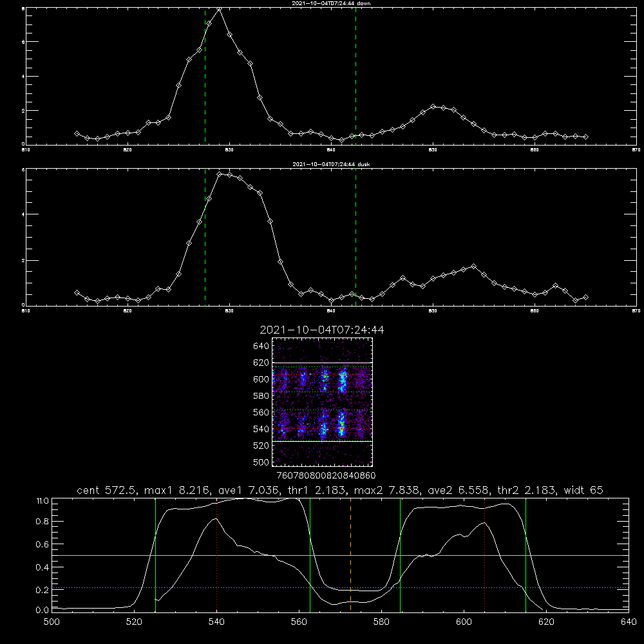The width and height of the screenshot is (644, 644).
Task: Click the bottom plot x-axis label 640
Action: click(629, 622)
